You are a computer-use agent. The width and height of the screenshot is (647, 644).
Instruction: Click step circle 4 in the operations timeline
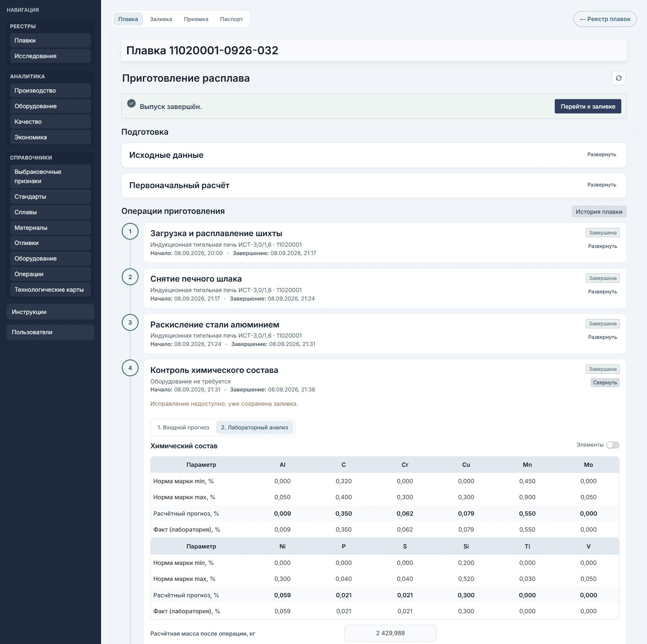coord(130,368)
